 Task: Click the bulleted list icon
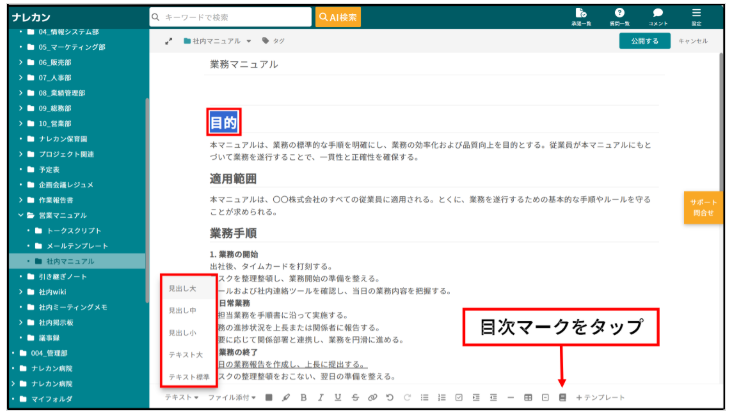point(424,398)
